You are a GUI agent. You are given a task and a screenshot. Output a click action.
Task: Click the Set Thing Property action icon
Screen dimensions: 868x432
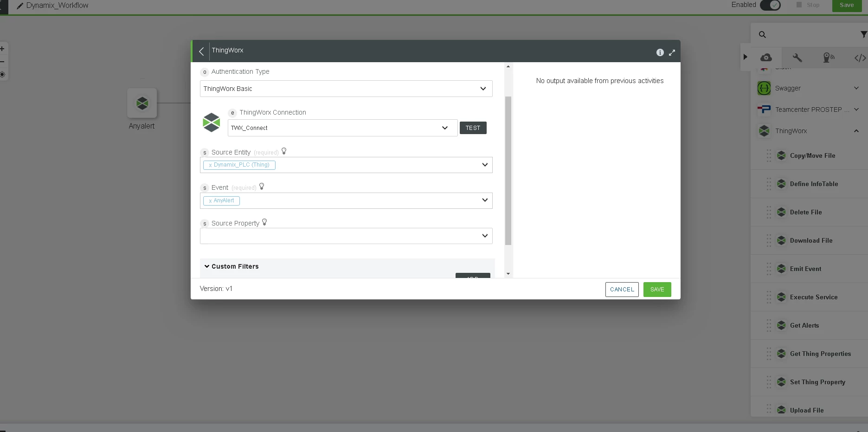[781, 382]
